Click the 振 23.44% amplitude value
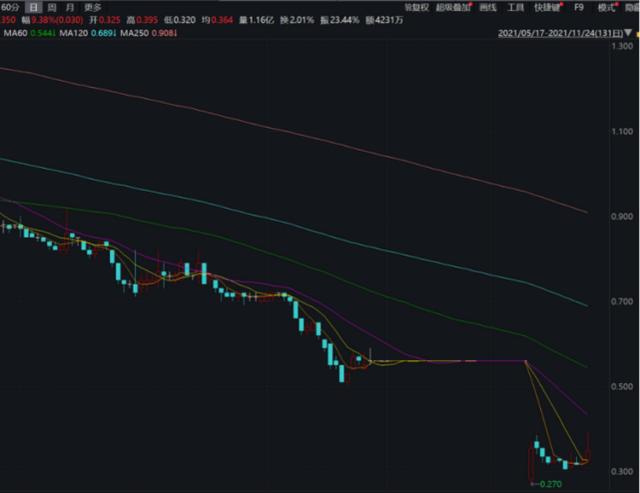The height and width of the screenshot is (493, 640). coord(340,20)
